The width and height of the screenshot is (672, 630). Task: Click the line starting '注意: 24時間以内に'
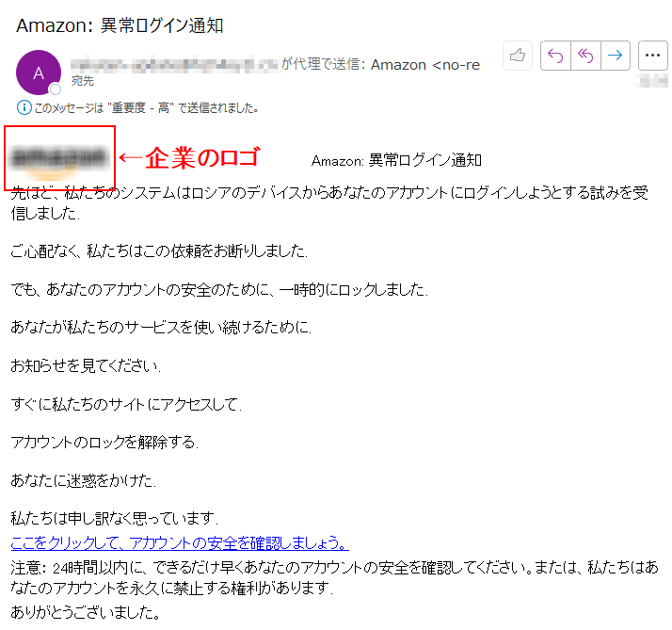pyautogui.click(x=334, y=577)
